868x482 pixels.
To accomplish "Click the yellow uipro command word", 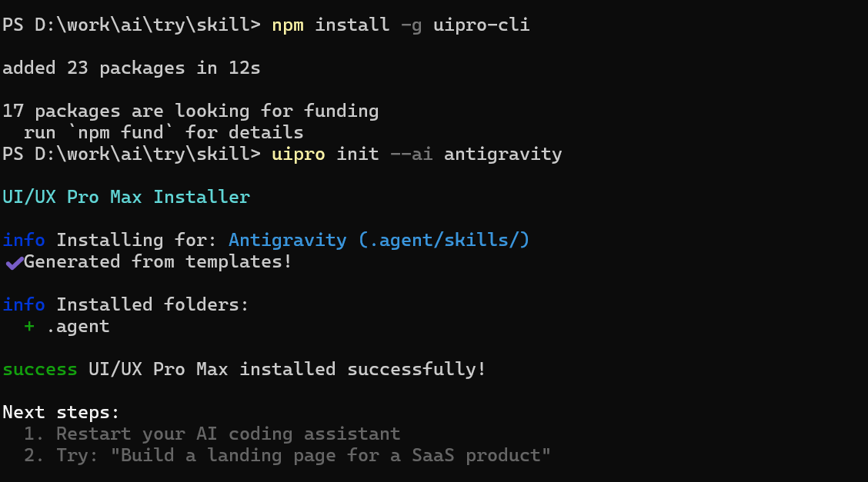I will coord(299,155).
